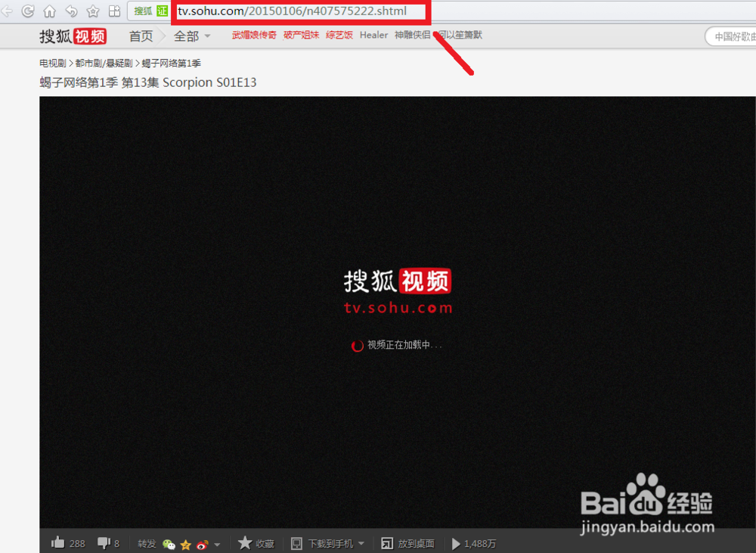Click the undo/restore closed tab arrow
756x553 pixels.
tap(71, 11)
